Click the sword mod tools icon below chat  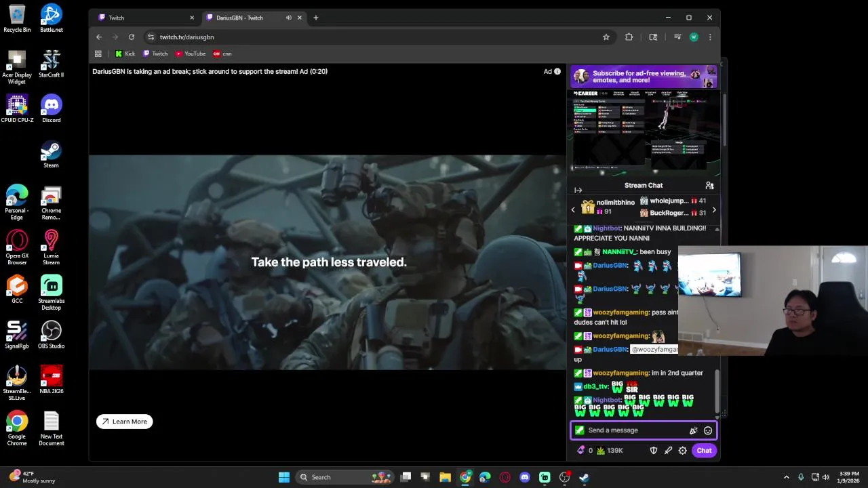pos(668,450)
